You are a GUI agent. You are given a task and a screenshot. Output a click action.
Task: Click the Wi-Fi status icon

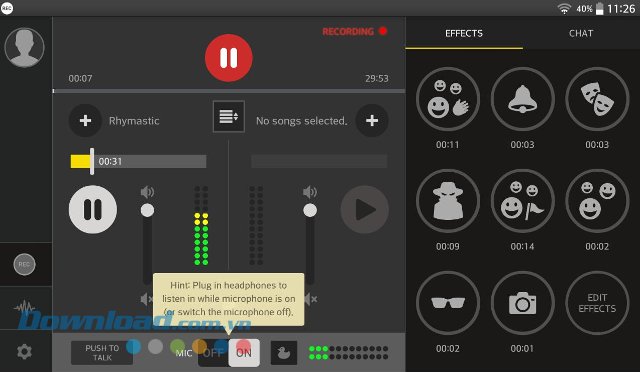tap(564, 9)
